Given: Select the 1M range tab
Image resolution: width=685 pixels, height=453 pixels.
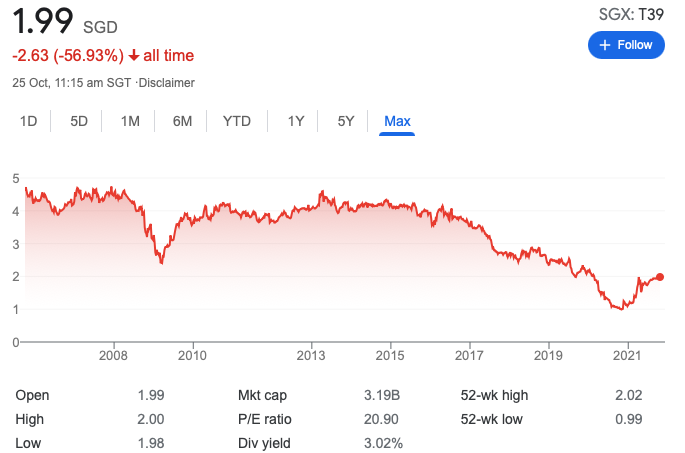Looking at the screenshot, I should (130, 122).
